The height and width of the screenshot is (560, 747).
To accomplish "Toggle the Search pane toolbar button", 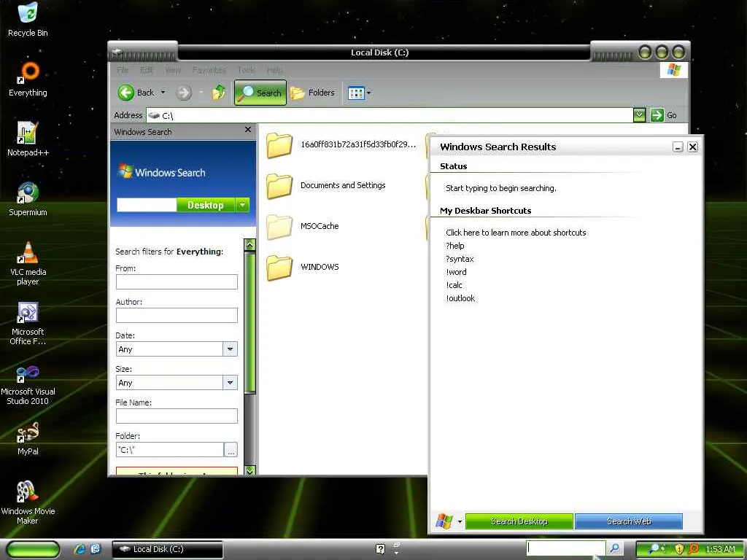I will (260, 93).
